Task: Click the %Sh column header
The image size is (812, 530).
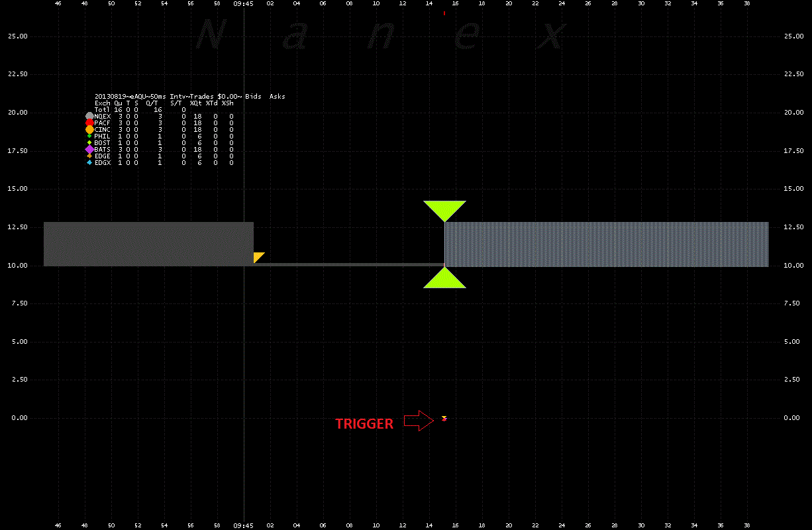Action: pos(227,103)
